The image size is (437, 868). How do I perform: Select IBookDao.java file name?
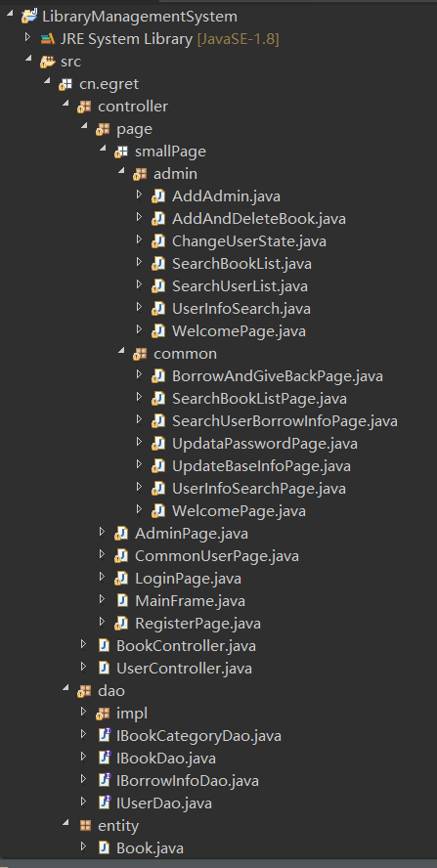[166, 758]
